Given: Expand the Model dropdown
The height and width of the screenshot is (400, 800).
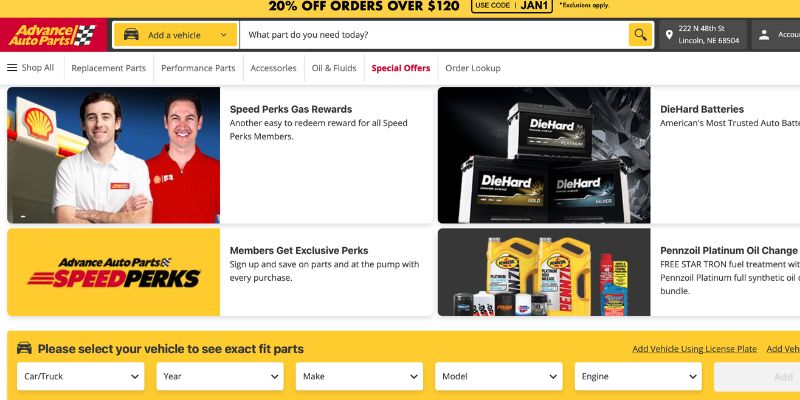Looking at the screenshot, I should pyautogui.click(x=499, y=377).
